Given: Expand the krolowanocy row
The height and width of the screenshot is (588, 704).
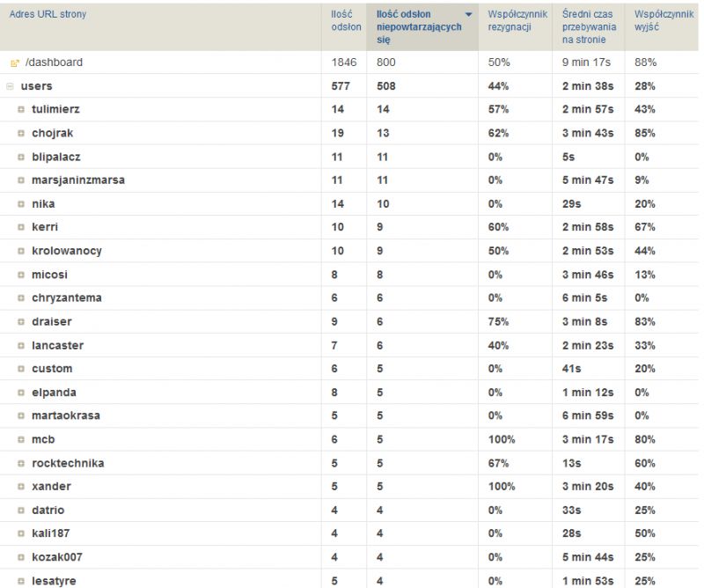Looking at the screenshot, I should (21, 251).
